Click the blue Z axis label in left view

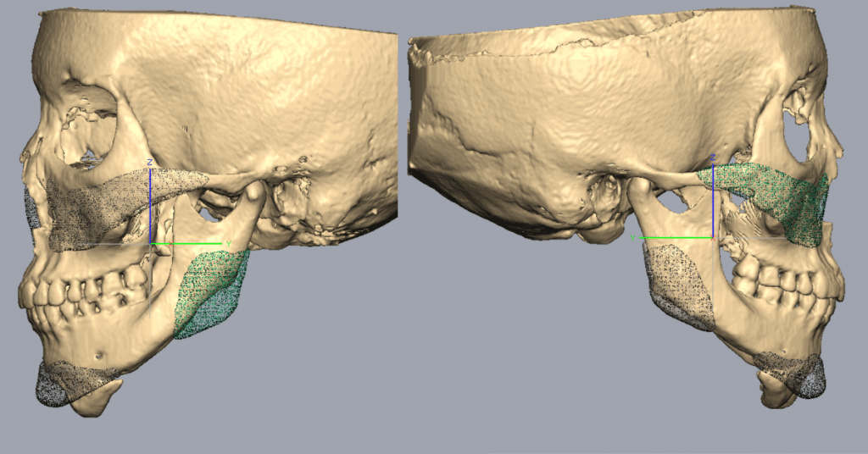(149, 162)
